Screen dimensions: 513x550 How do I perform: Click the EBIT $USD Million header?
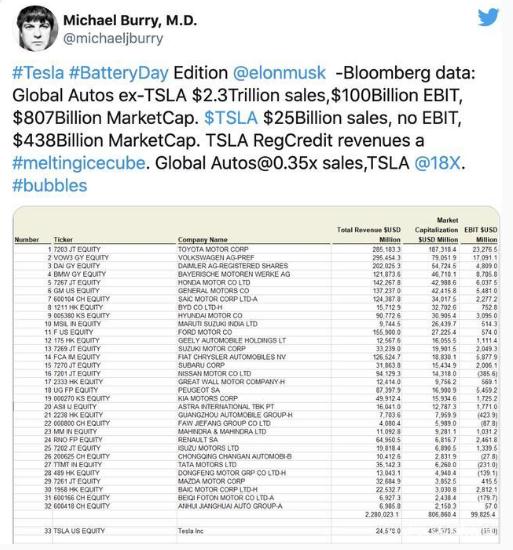[x=480, y=235]
